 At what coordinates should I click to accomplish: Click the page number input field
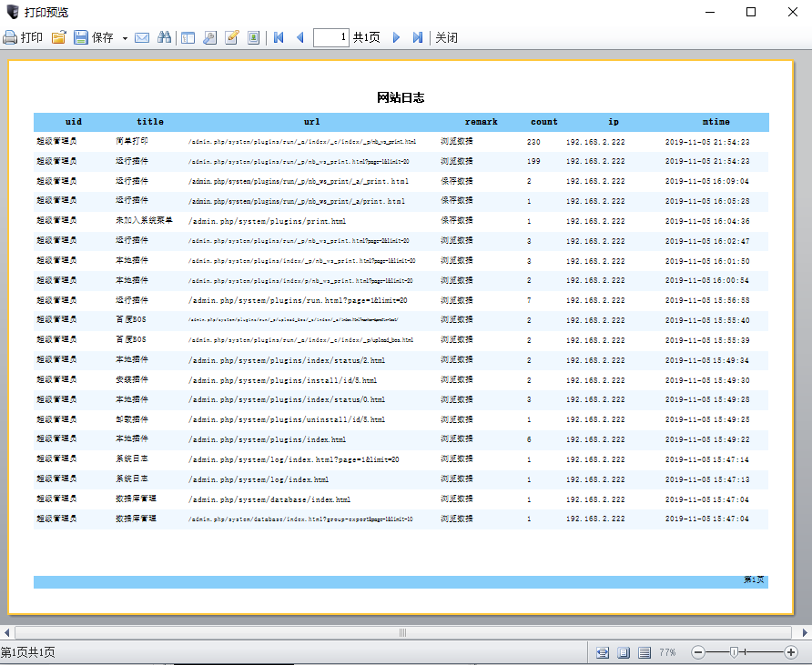point(330,37)
